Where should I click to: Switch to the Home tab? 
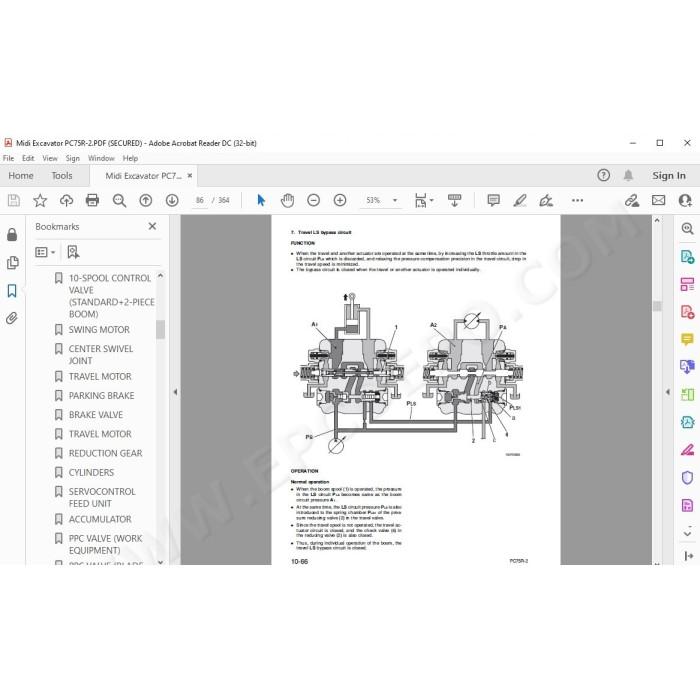click(21, 175)
